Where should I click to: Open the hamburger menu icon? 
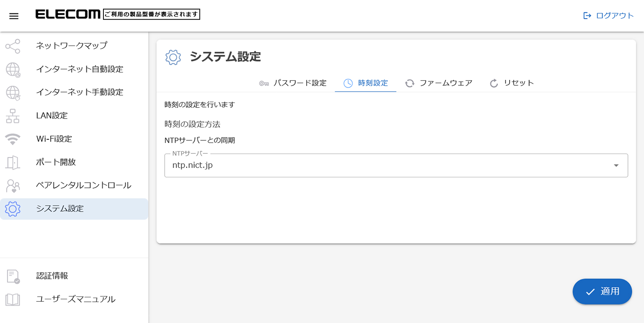[14, 16]
